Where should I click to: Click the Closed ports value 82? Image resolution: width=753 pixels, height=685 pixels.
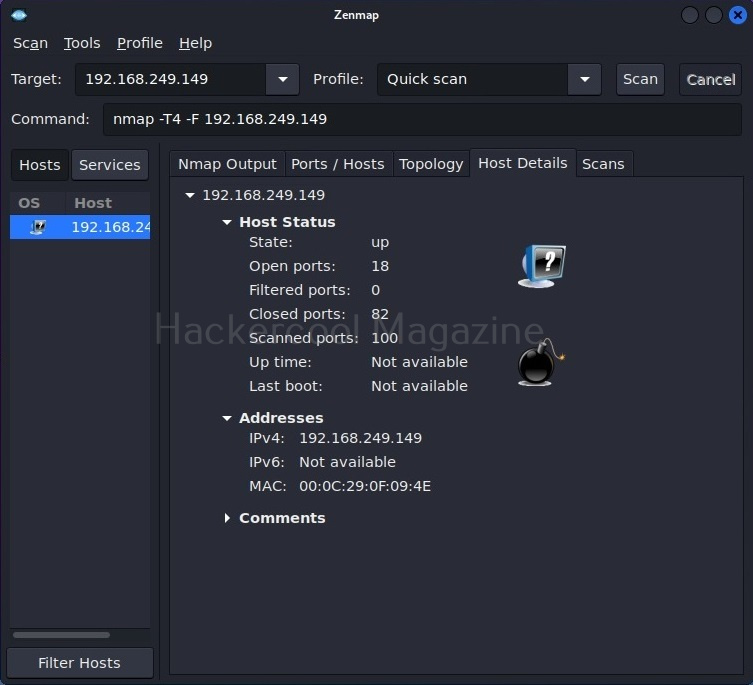coord(380,314)
